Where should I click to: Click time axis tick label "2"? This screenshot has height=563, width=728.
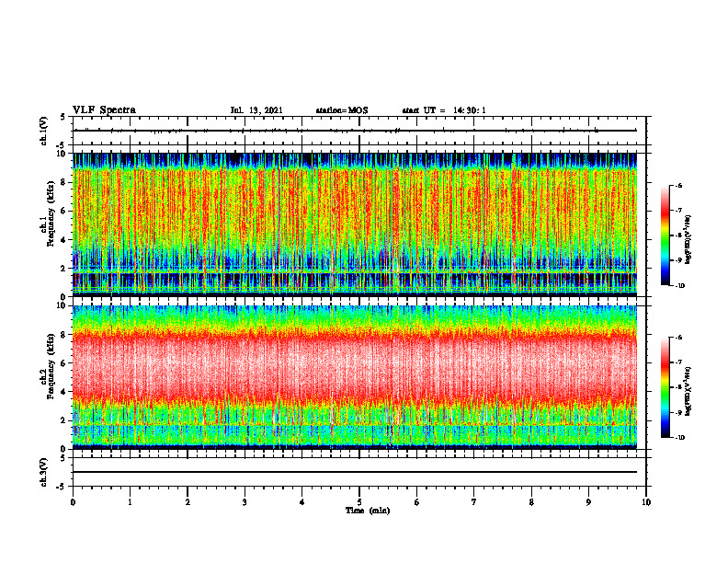point(188,502)
